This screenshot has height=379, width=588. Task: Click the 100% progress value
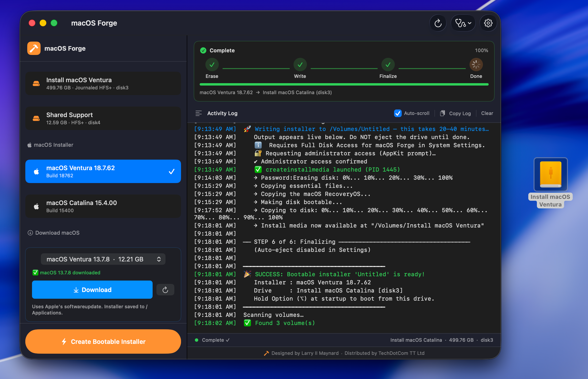pos(481,50)
